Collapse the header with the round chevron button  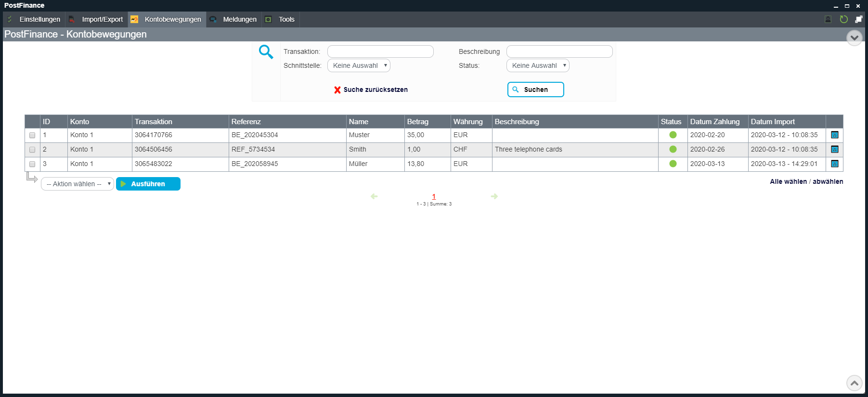[855, 38]
